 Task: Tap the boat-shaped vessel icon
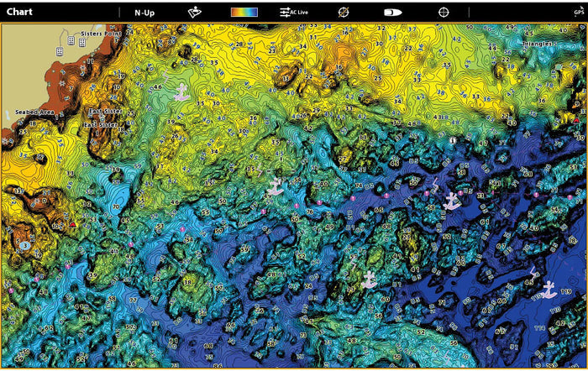[x=392, y=13]
